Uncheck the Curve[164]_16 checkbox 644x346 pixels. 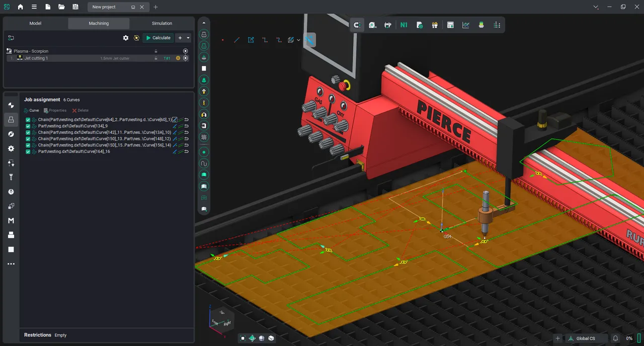pos(28,151)
